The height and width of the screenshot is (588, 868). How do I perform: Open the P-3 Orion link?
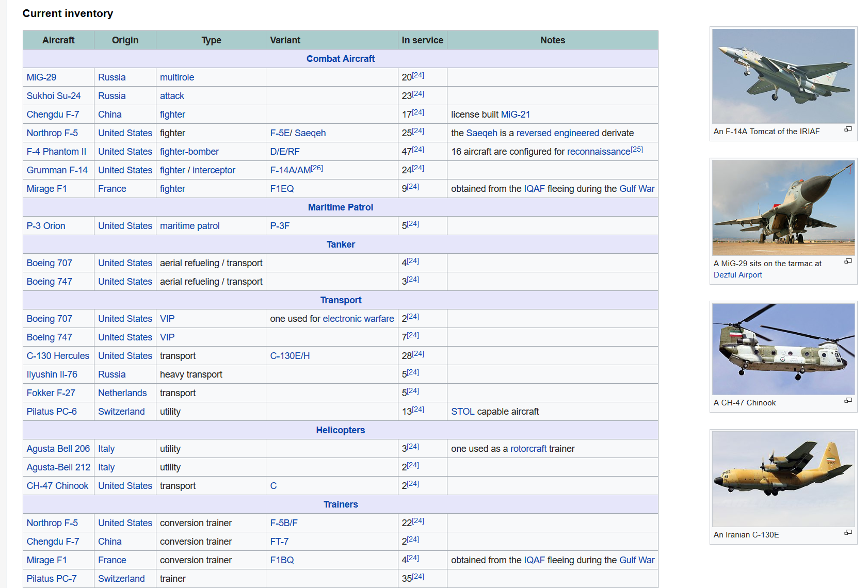tap(46, 226)
